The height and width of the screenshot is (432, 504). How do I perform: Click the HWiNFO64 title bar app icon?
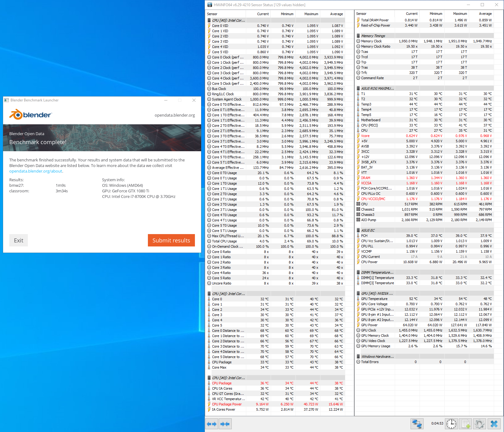pos(210,5)
